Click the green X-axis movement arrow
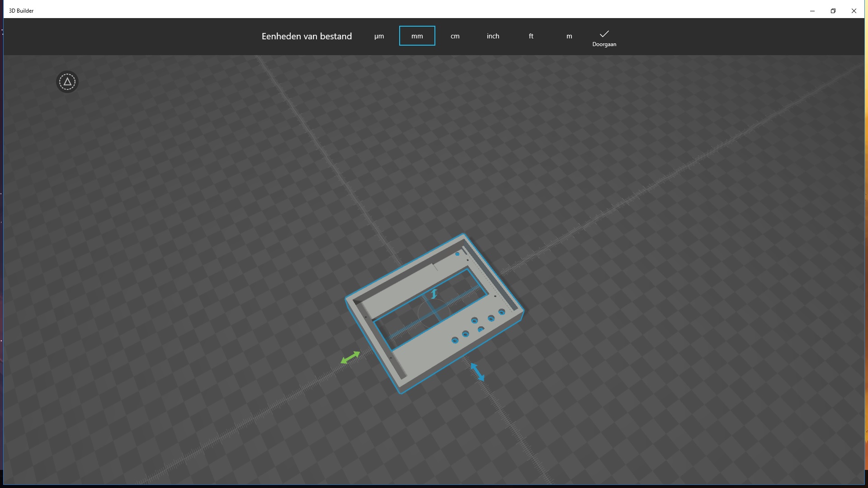This screenshot has height=488, width=868. tap(350, 356)
